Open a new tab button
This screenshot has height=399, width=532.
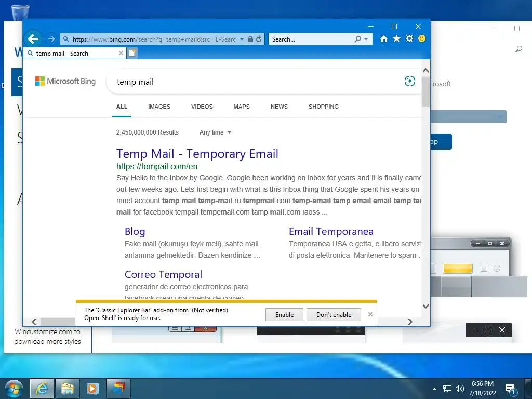point(132,53)
